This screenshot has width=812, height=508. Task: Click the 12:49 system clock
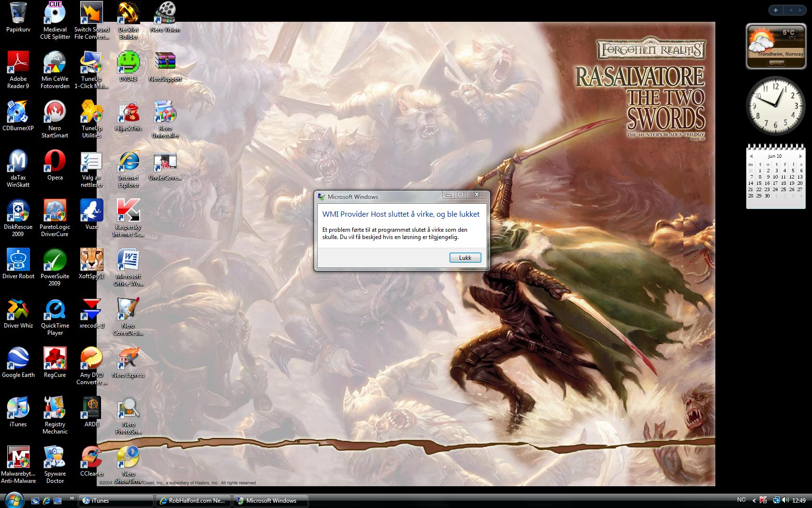pos(799,500)
